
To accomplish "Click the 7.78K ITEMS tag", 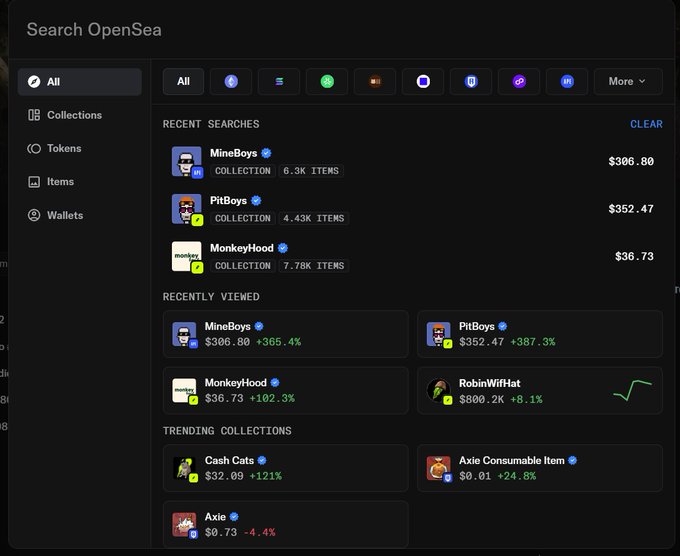I will pyautogui.click(x=314, y=265).
